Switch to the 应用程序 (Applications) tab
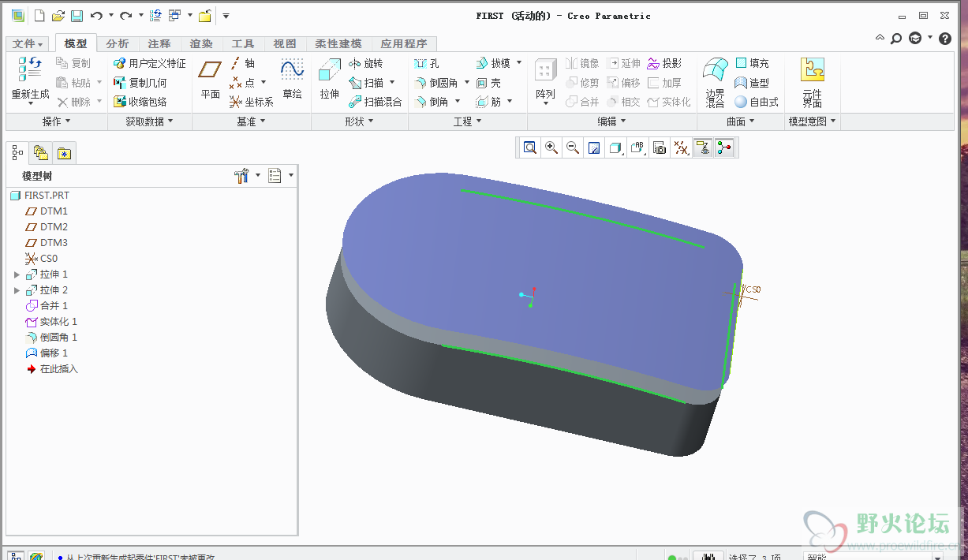Viewport: 968px width, 560px height. tap(404, 44)
